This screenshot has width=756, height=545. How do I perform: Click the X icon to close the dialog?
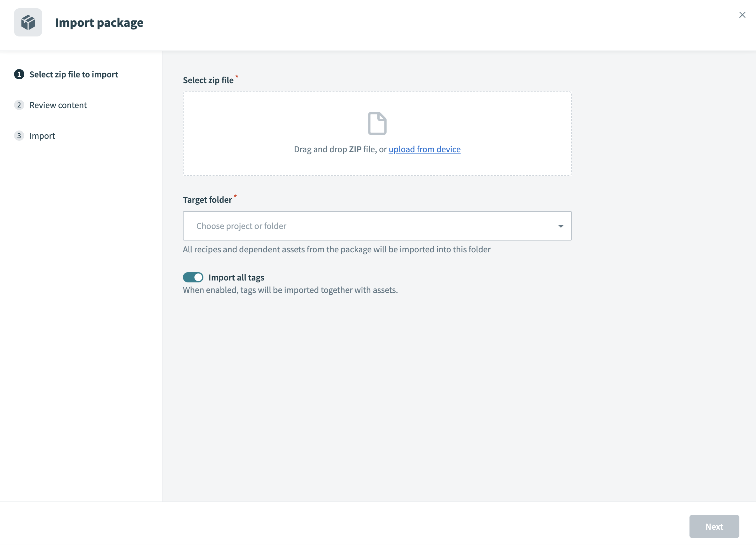(x=742, y=15)
